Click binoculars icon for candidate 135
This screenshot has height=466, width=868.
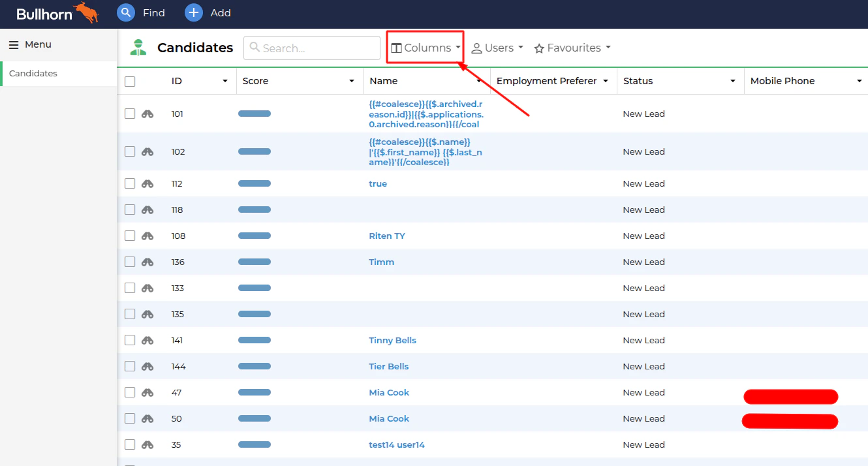tap(147, 314)
